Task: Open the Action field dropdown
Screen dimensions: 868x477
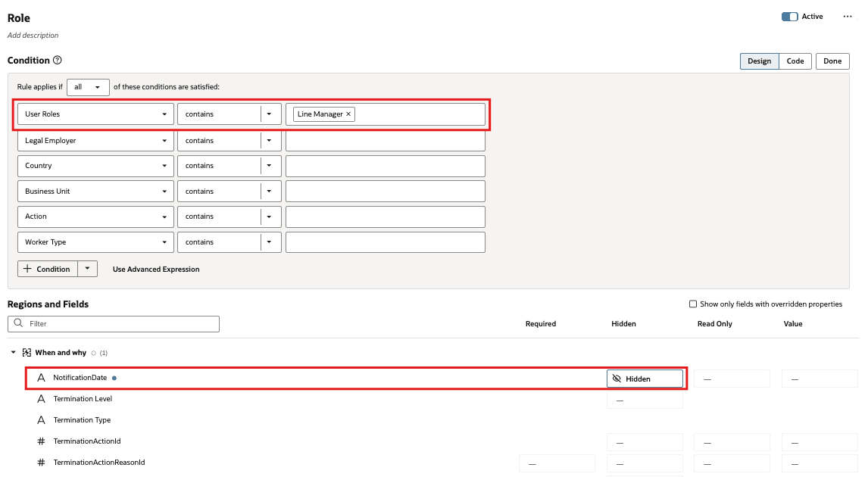Action: [95, 217]
